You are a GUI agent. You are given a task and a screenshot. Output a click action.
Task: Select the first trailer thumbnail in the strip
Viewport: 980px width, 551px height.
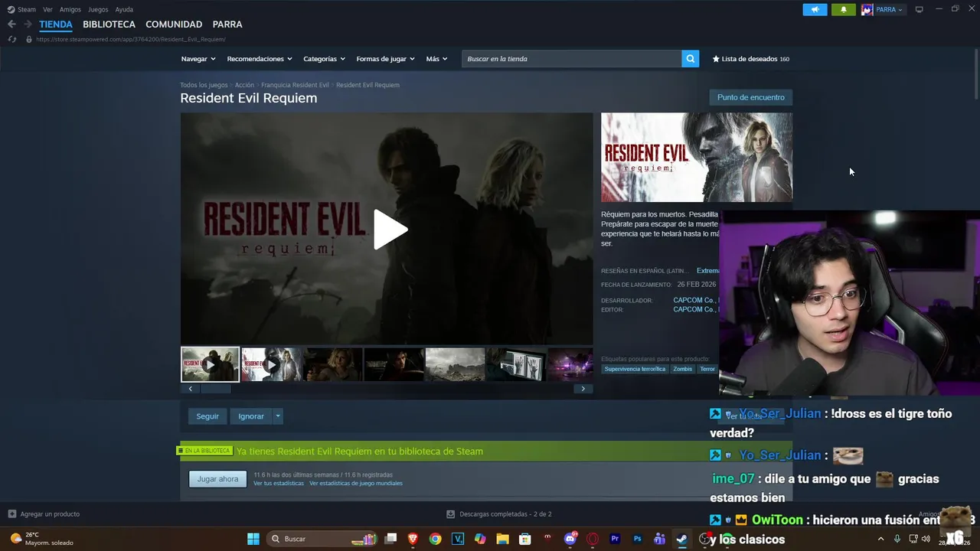pyautogui.click(x=210, y=364)
